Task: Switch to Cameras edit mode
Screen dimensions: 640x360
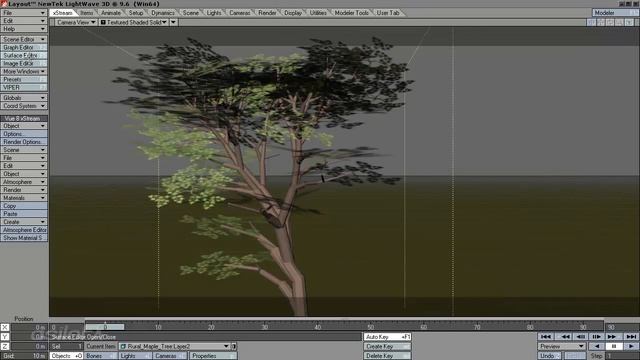Action: [170, 356]
